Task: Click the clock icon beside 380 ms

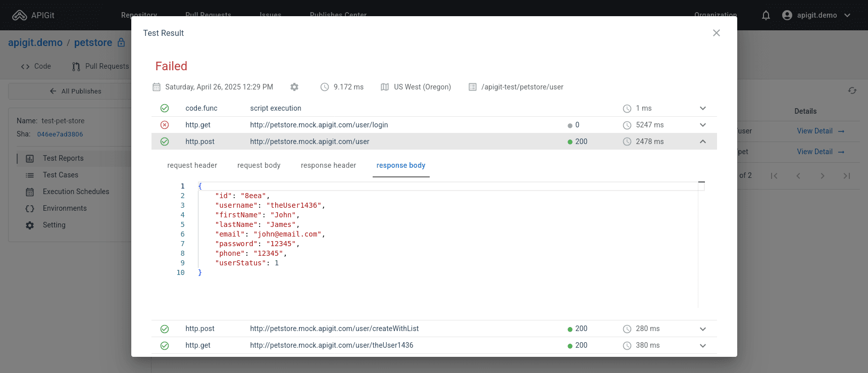Action: pos(627,346)
